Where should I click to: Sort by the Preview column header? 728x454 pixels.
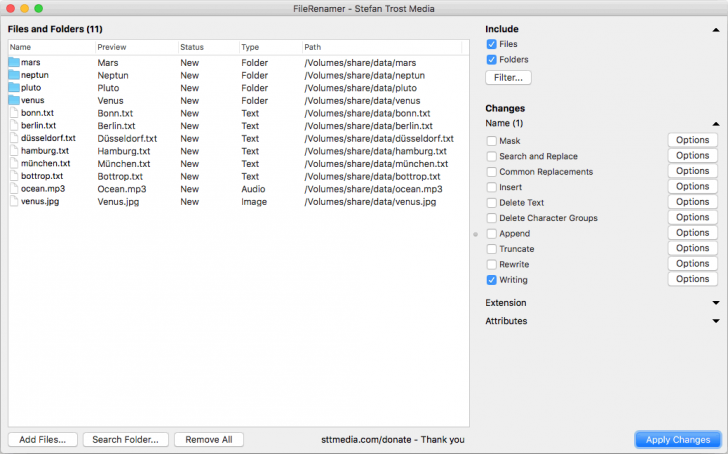click(x=137, y=47)
